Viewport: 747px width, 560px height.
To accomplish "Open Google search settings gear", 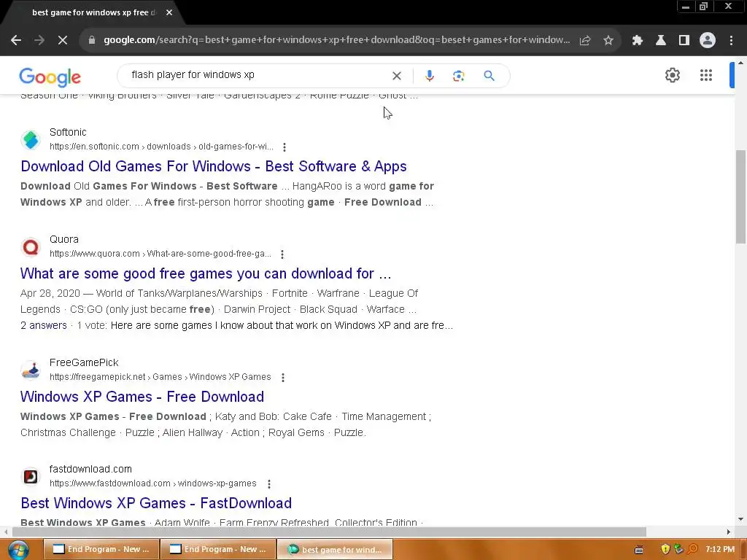I will (x=672, y=75).
